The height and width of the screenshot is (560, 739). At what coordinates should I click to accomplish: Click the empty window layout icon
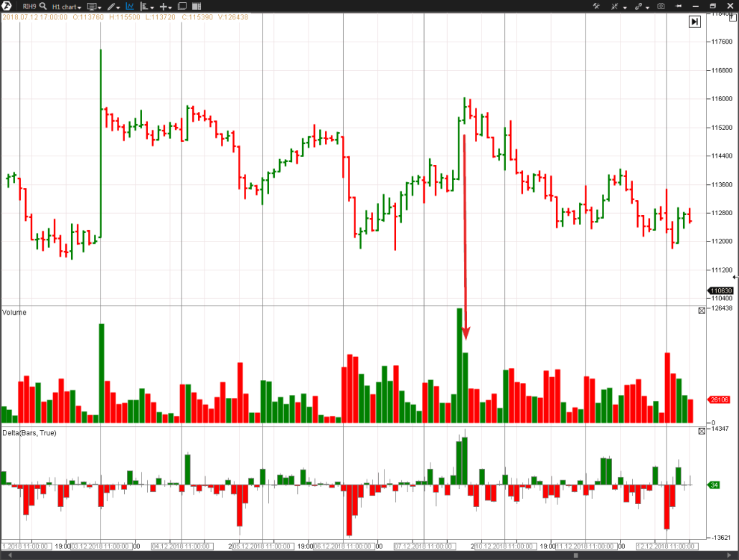[x=182, y=6]
